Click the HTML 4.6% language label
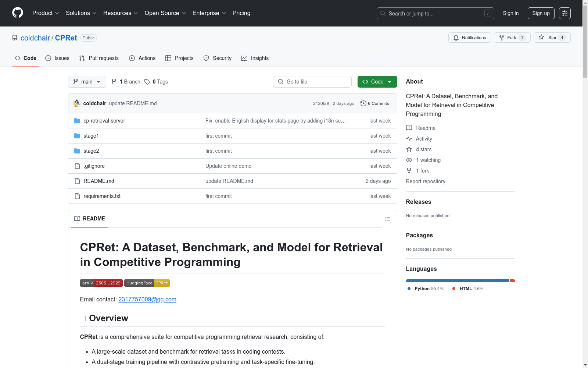The image size is (588, 368). [468, 289]
